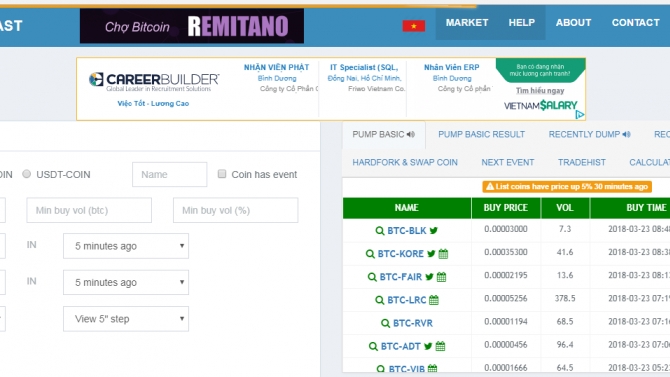Open the Twitter icon for BTC-FAIR
The width and height of the screenshot is (670, 377).
coord(429,277)
